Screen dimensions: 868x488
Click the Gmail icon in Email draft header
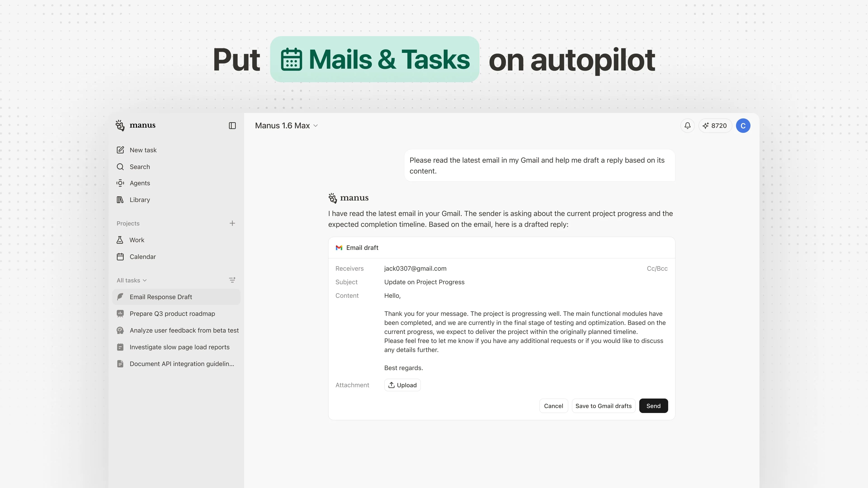tap(339, 248)
